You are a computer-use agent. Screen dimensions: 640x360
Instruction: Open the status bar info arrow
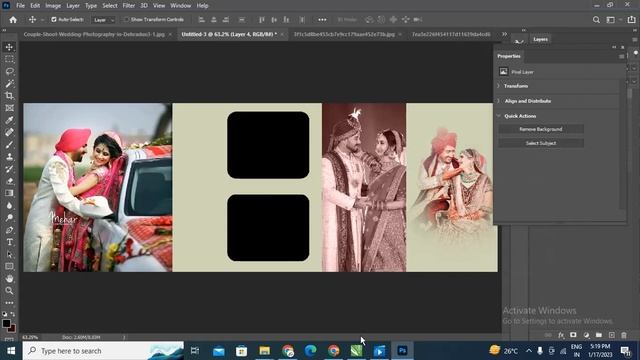coord(124,338)
